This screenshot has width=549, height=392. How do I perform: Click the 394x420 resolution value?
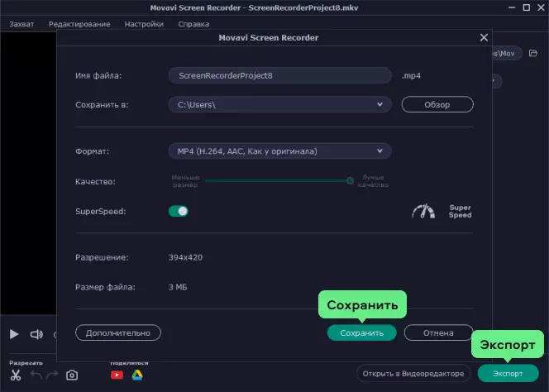pos(185,257)
